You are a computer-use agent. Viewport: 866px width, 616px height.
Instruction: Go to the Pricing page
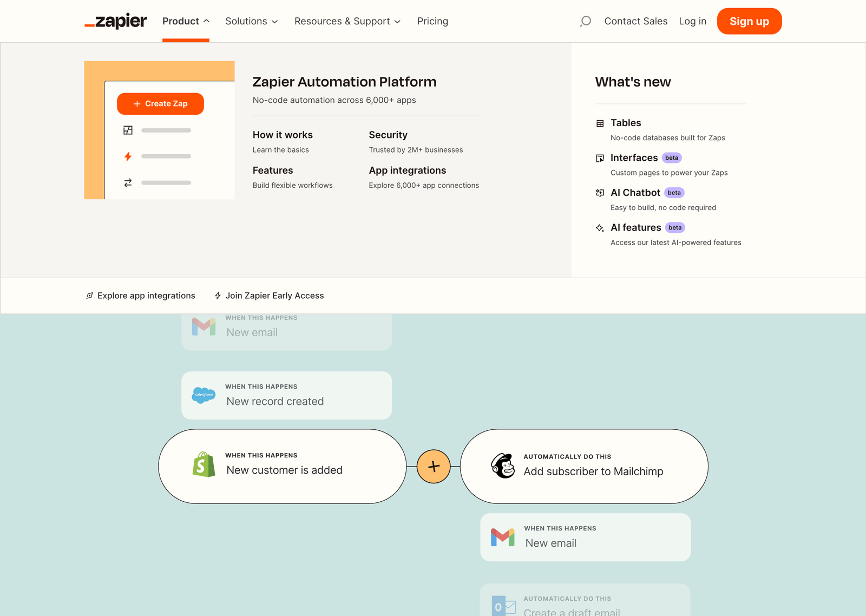tap(432, 21)
